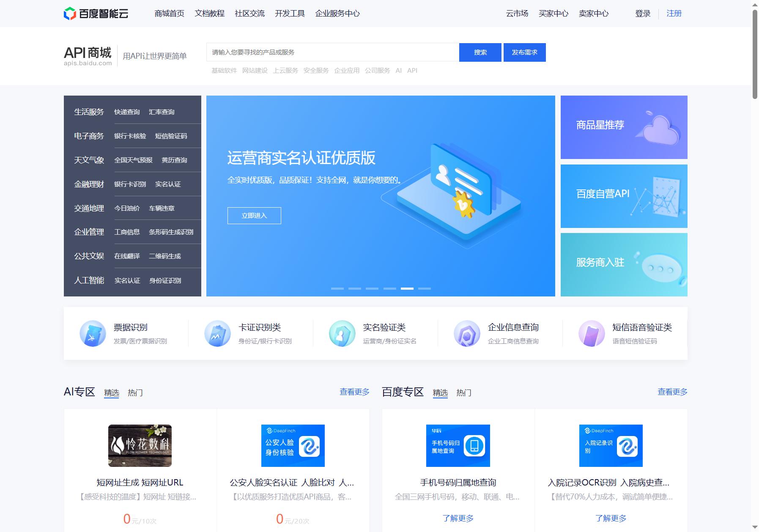Click 查看更多 for AI专区
This screenshot has height=532, width=759.
pos(354,392)
